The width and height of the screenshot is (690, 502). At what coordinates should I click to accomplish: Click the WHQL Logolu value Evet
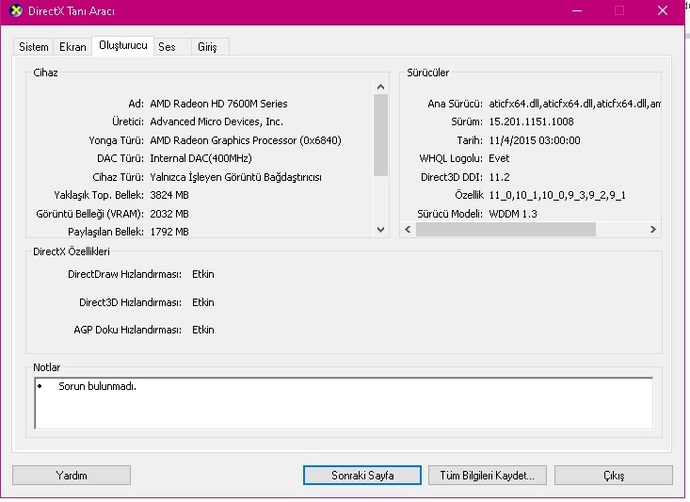pyautogui.click(x=499, y=158)
